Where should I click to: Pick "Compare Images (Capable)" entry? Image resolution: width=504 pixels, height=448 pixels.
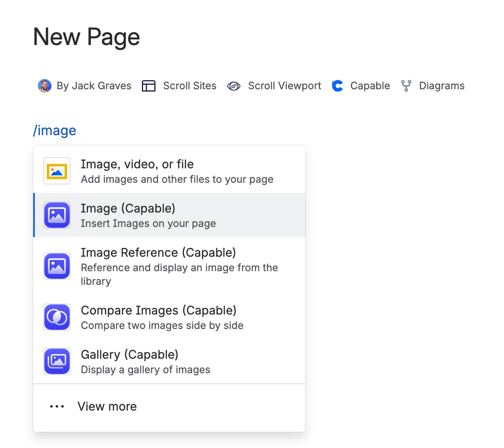click(x=159, y=311)
